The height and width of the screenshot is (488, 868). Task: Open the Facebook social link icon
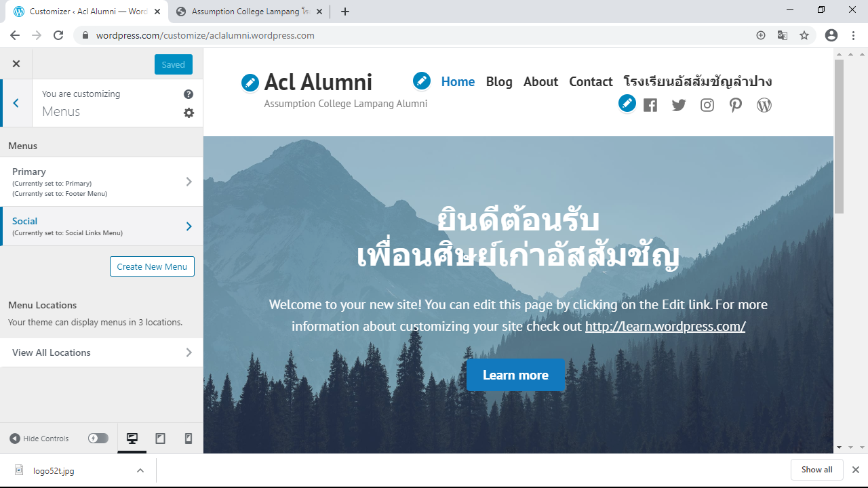click(650, 105)
